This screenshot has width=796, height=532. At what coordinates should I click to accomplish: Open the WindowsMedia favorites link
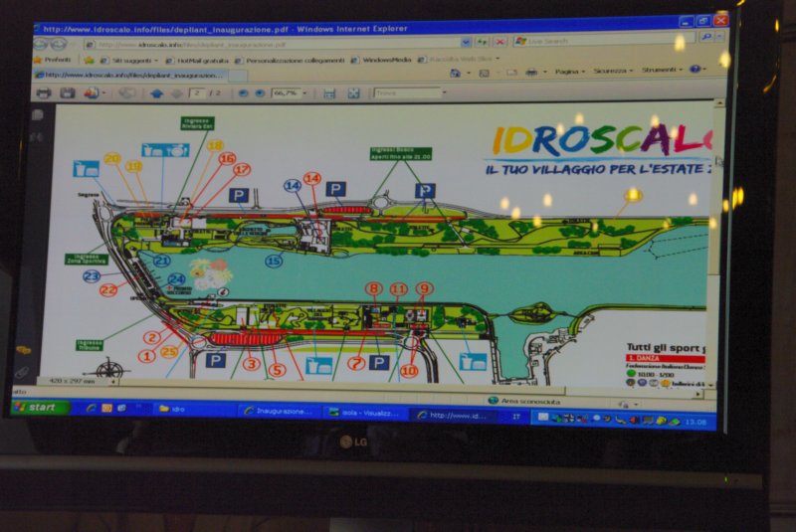pos(381,60)
